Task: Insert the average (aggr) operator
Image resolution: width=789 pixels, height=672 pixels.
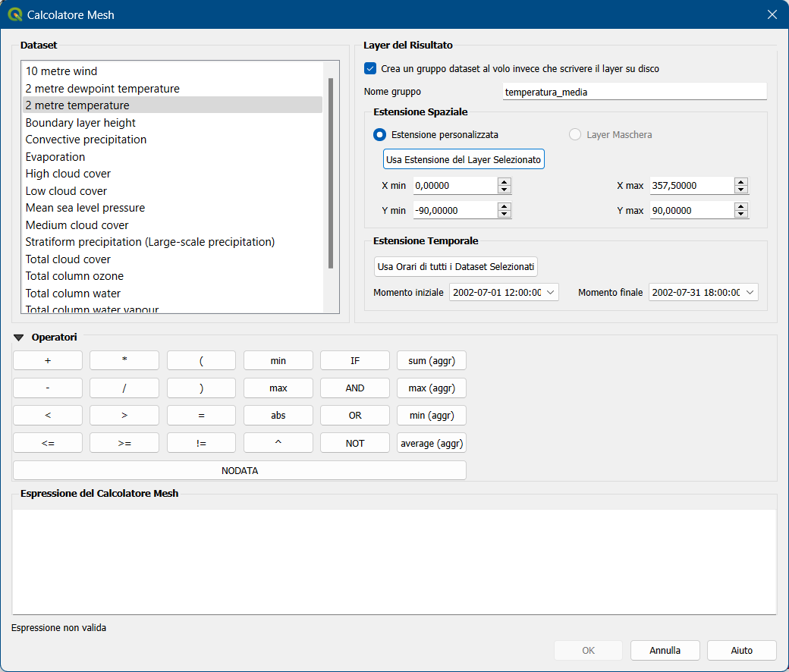Action: pyautogui.click(x=432, y=443)
